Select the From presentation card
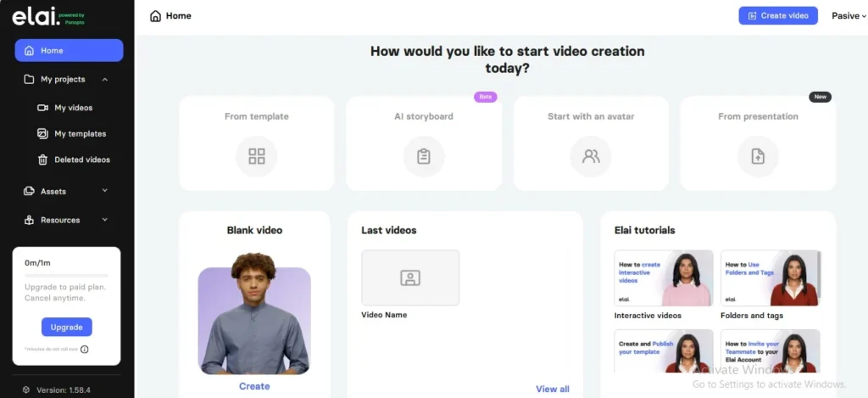The width and height of the screenshot is (868, 398). [758, 143]
